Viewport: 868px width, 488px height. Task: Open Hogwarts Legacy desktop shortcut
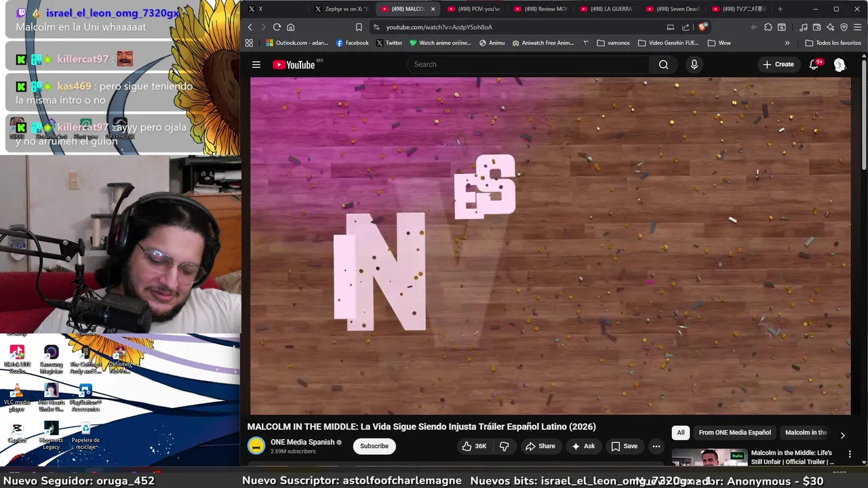coord(51,435)
